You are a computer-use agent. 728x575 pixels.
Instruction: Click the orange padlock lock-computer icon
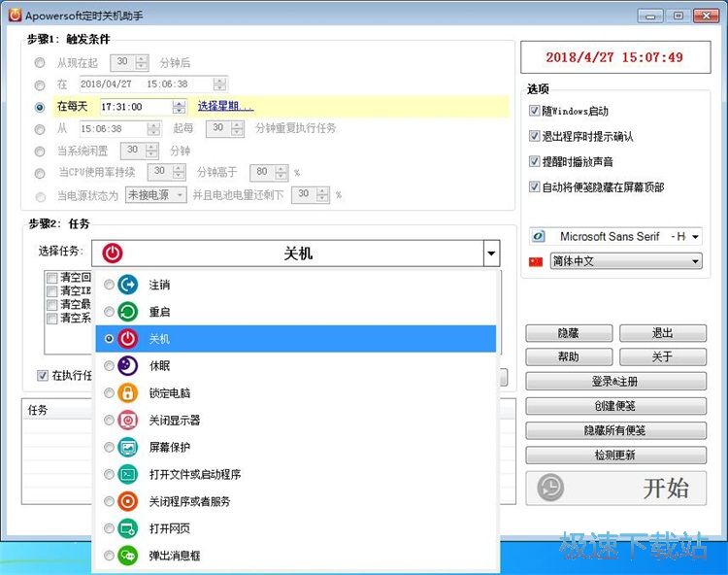(x=128, y=393)
